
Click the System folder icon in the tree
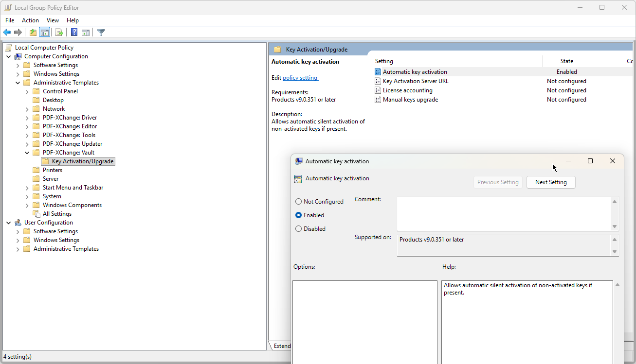(36, 196)
